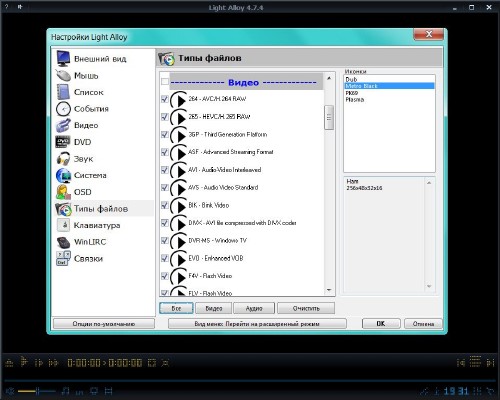Viewport: 500px width, 400px height.
Task: Open the События clock icon
Action: tap(63, 109)
